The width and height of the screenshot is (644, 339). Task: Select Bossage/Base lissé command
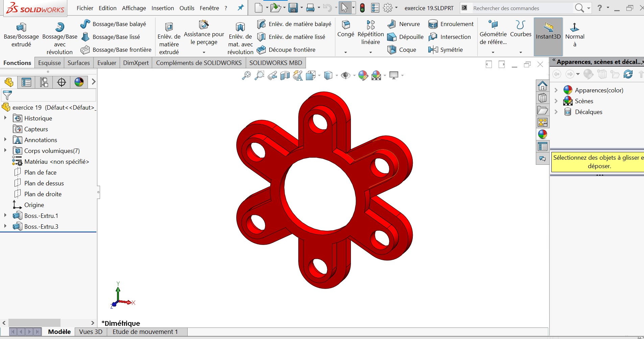click(x=111, y=37)
